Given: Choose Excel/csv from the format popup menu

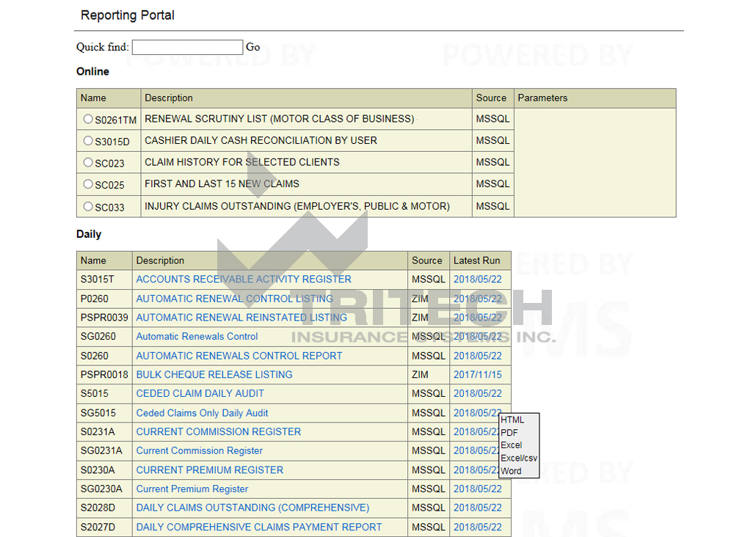Looking at the screenshot, I should click(x=519, y=458).
